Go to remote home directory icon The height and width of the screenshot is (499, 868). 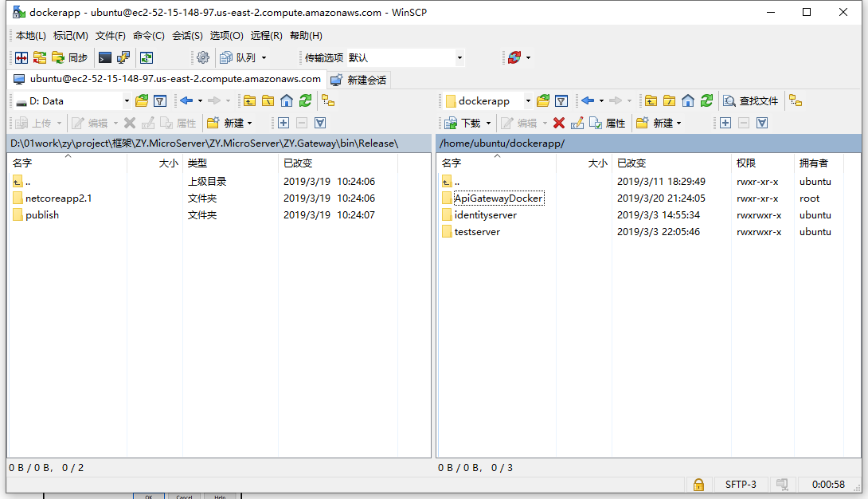point(688,100)
